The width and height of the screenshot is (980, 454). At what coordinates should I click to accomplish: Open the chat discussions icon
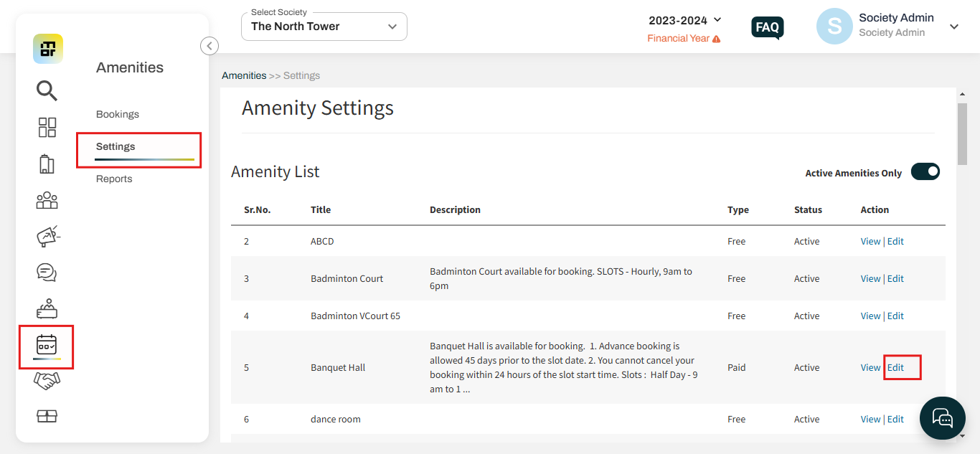click(47, 272)
